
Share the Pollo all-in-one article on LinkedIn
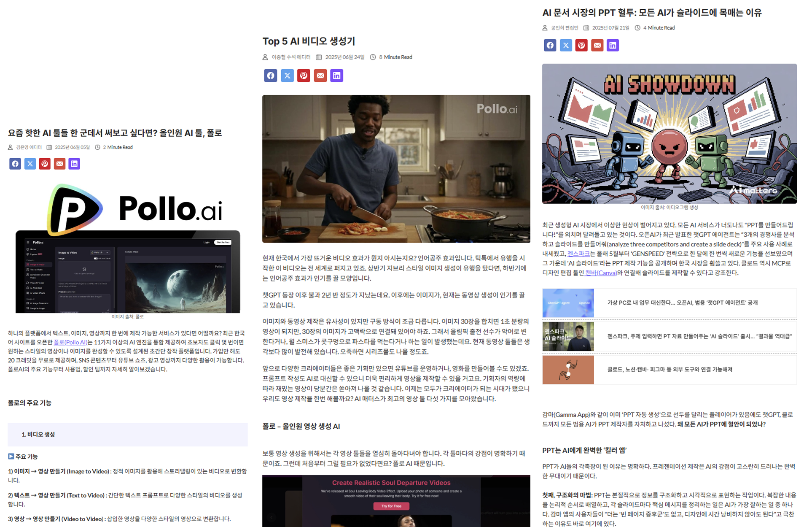[74, 164]
